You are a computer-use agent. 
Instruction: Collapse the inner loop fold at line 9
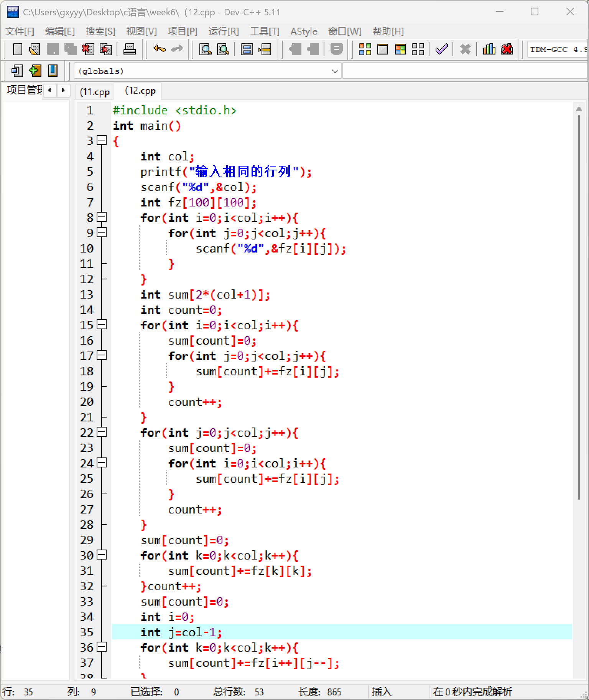click(x=102, y=233)
